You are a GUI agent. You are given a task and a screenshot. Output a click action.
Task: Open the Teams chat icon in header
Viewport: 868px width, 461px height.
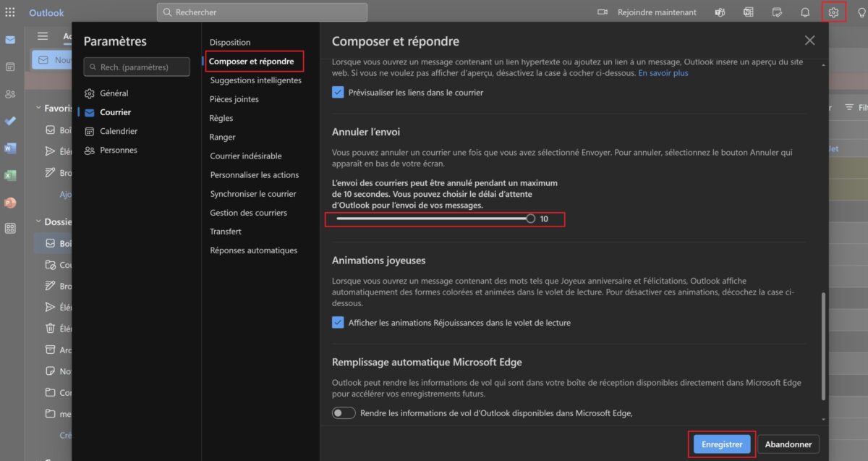click(x=720, y=12)
